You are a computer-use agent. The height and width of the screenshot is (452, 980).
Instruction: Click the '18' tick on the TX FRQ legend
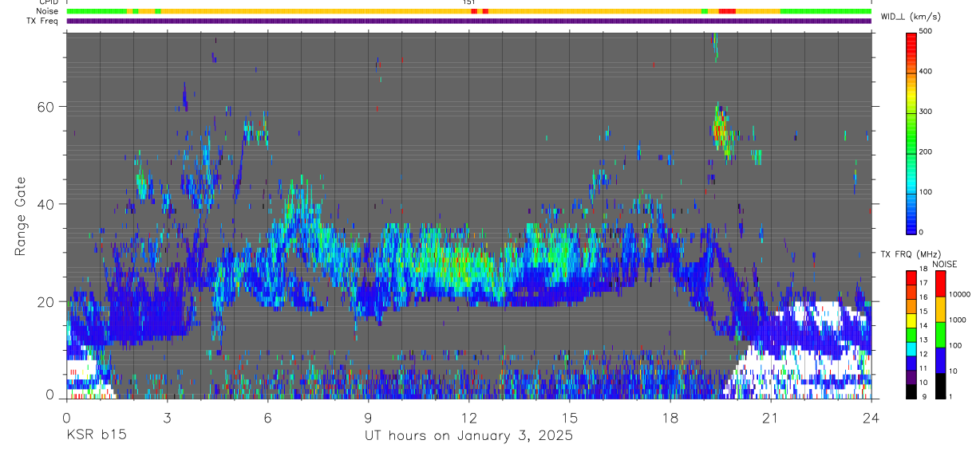923,270
